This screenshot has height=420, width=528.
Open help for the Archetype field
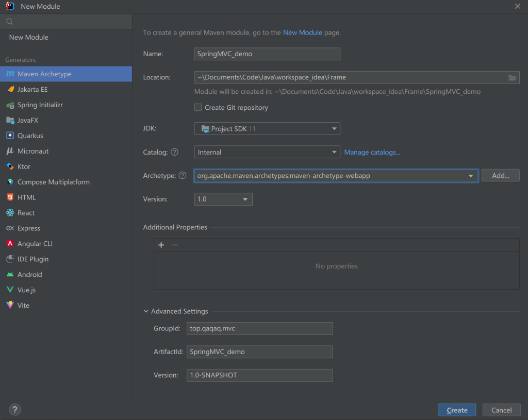(182, 176)
